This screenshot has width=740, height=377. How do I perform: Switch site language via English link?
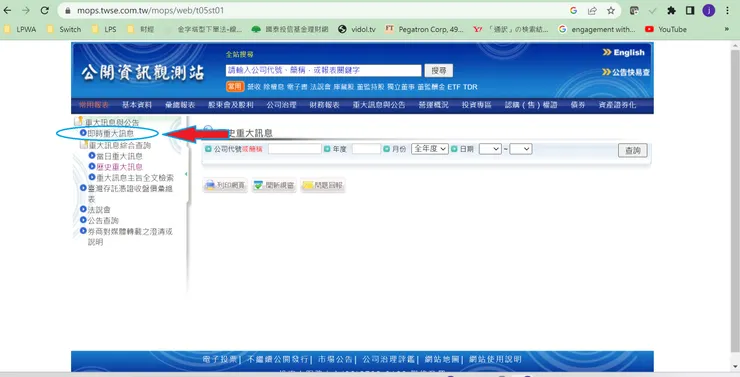coord(624,52)
